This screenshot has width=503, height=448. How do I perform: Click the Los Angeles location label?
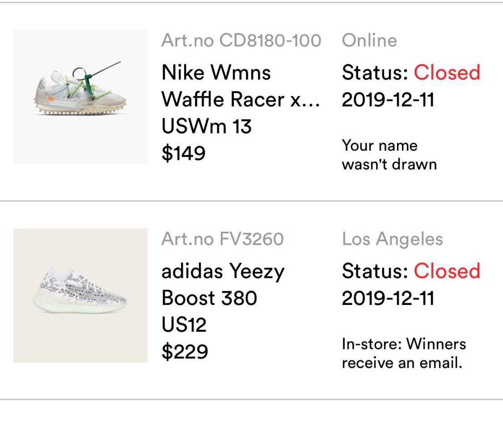coord(393,239)
